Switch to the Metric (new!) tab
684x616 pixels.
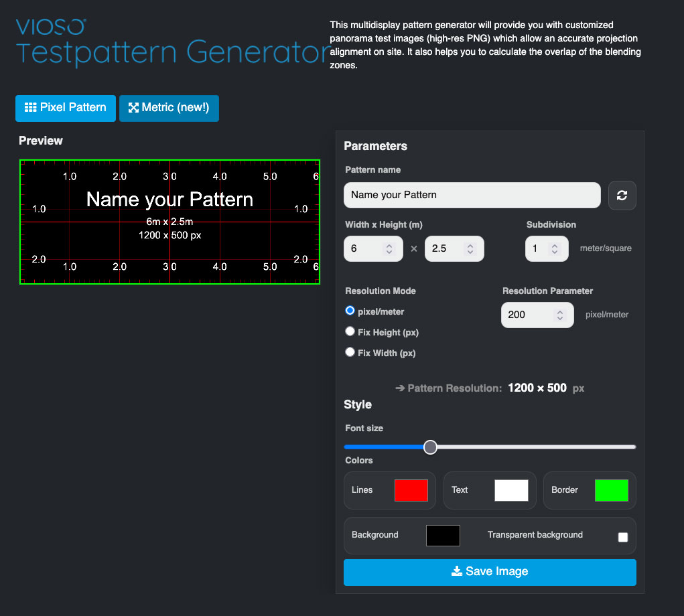pyautogui.click(x=169, y=108)
